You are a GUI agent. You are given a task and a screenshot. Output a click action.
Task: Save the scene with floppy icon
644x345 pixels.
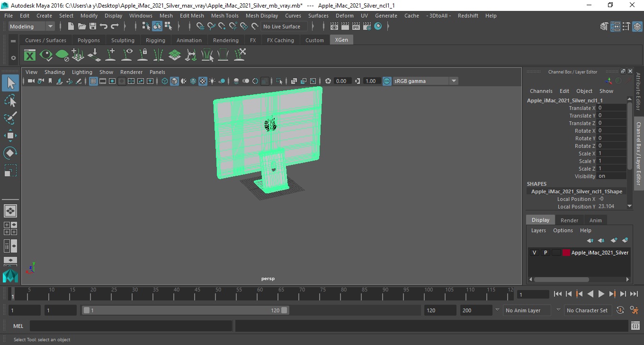tap(93, 27)
